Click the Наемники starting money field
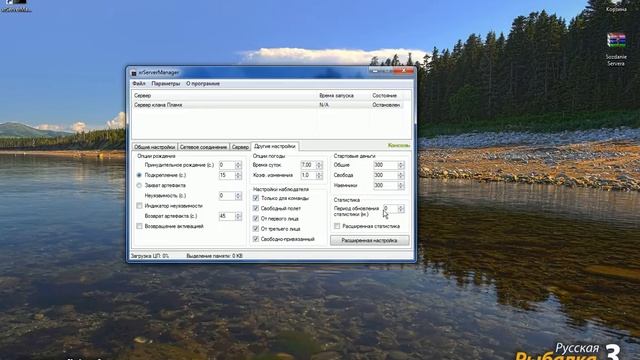640x360 pixels. pyautogui.click(x=385, y=185)
